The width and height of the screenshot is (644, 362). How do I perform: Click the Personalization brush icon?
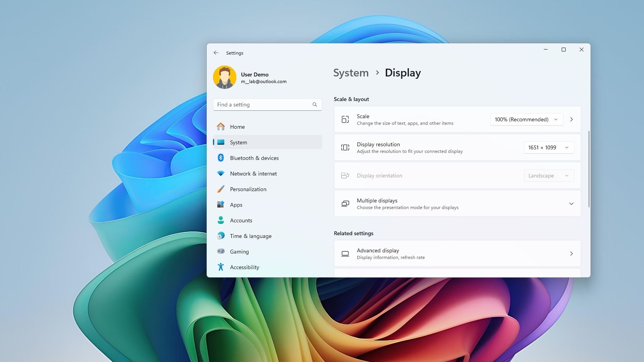(x=221, y=189)
